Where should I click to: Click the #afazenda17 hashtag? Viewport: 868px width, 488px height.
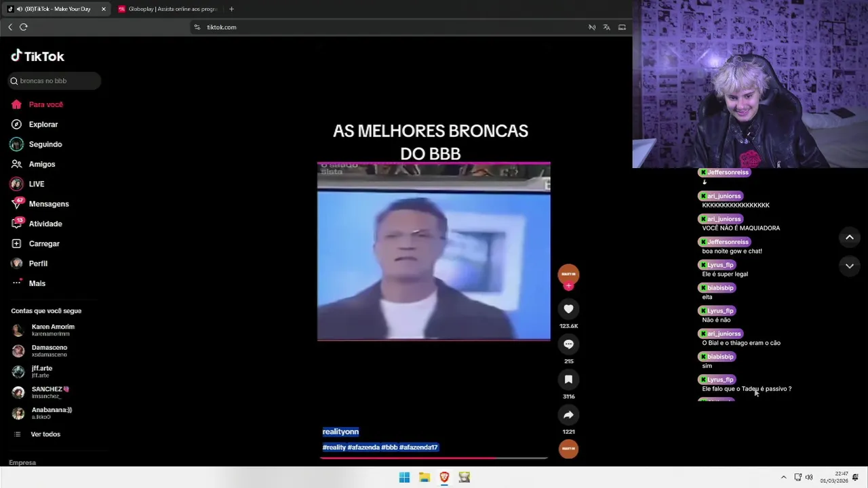pos(418,447)
